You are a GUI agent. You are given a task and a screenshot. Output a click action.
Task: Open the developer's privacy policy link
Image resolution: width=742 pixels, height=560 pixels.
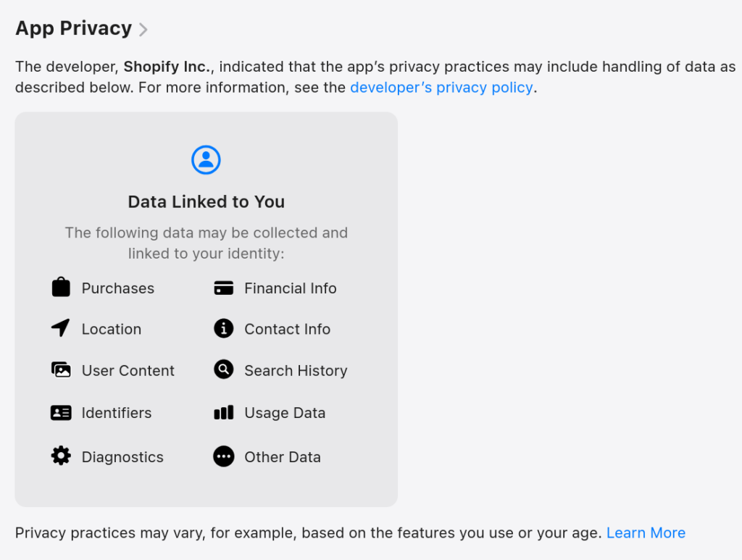441,88
